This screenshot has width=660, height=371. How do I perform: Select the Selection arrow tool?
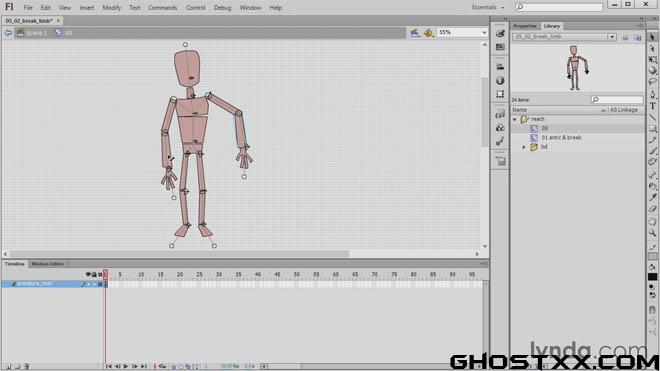(x=652, y=37)
